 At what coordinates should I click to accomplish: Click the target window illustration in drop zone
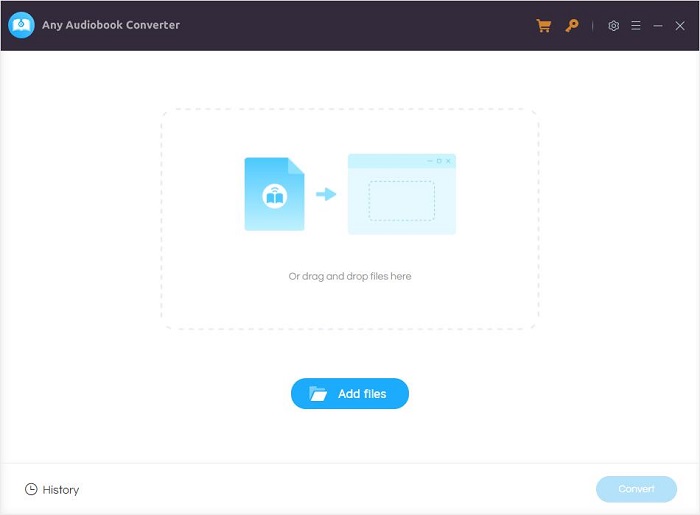click(x=402, y=194)
